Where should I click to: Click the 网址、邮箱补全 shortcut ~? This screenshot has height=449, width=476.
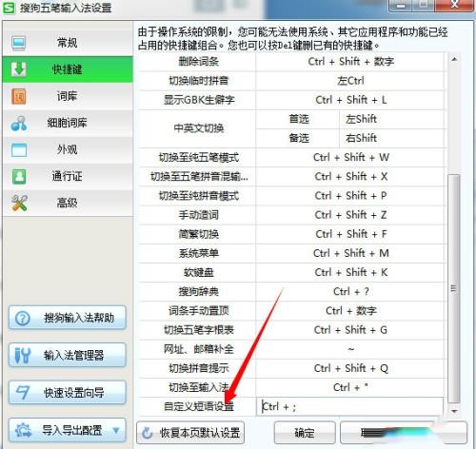pyautogui.click(x=350, y=349)
